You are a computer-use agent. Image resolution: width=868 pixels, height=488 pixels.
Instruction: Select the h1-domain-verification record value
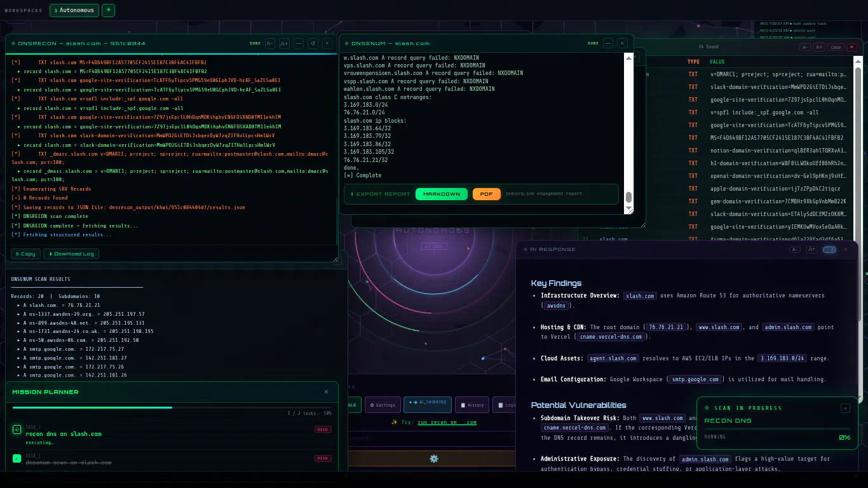pos(778,163)
